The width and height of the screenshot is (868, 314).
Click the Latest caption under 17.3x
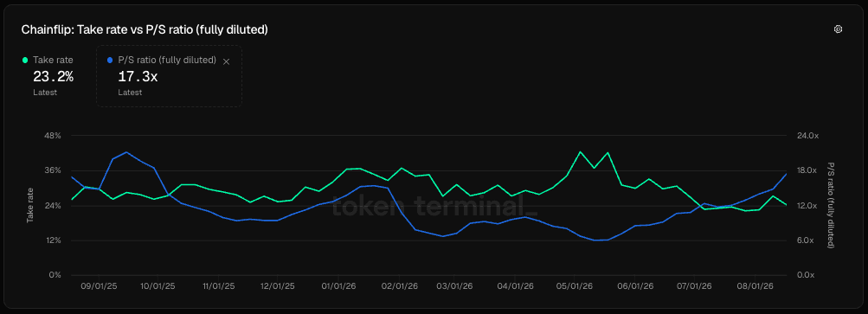(x=130, y=93)
